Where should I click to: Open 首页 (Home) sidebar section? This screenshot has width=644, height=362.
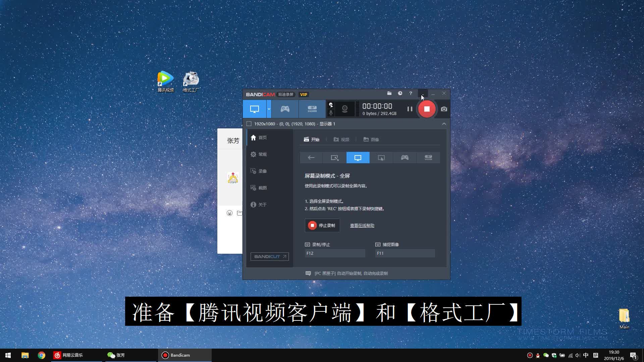pos(270,138)
